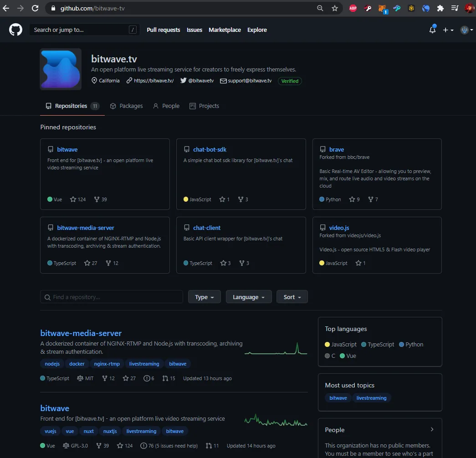Open the media control playlist icon

[x=455, y=8]
